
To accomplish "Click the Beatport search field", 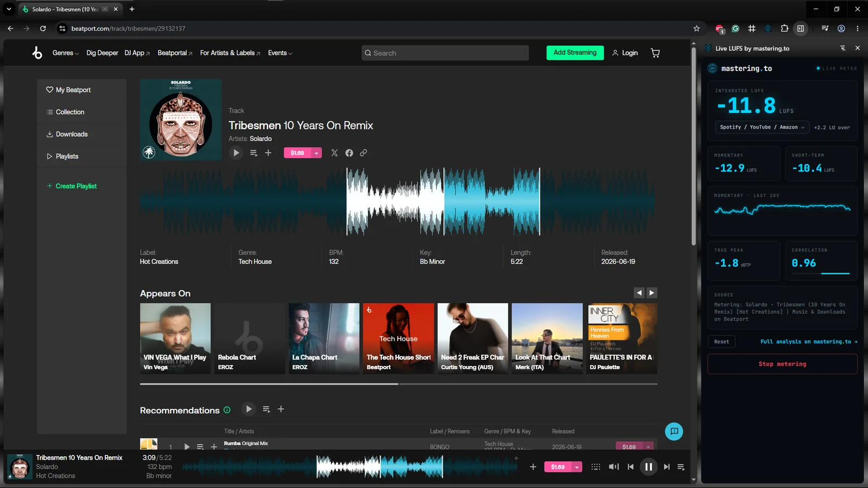I will click(445, 53).
